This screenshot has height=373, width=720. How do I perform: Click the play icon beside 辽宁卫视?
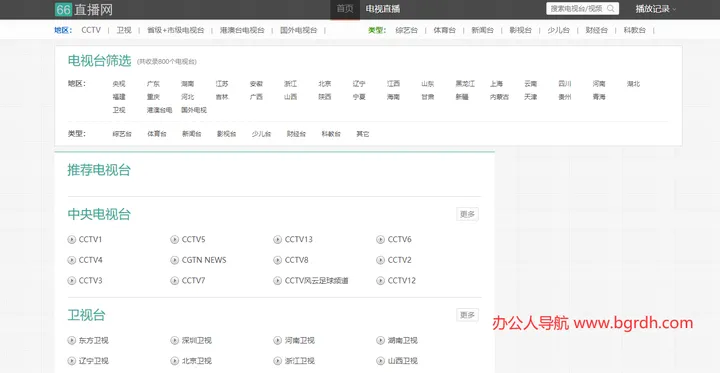tap(72, 361)
